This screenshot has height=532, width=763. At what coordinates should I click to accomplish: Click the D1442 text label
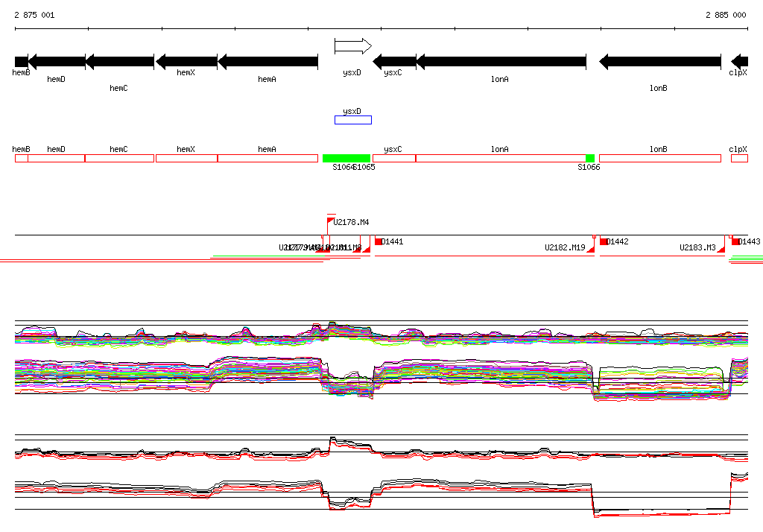tap(618, 241)
